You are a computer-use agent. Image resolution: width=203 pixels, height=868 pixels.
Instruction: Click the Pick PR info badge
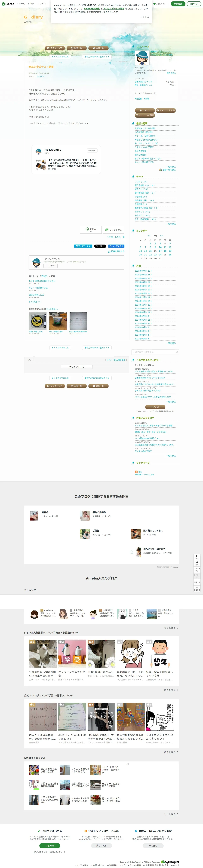[x=92, y=151]
